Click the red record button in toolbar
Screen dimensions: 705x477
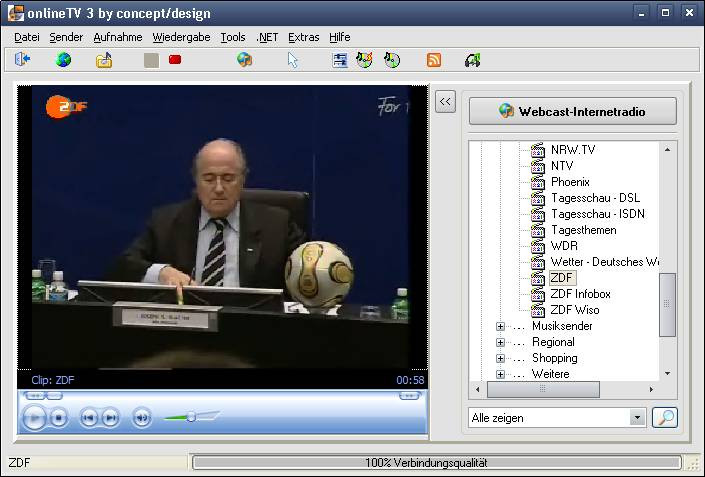[x=175, y=59]
